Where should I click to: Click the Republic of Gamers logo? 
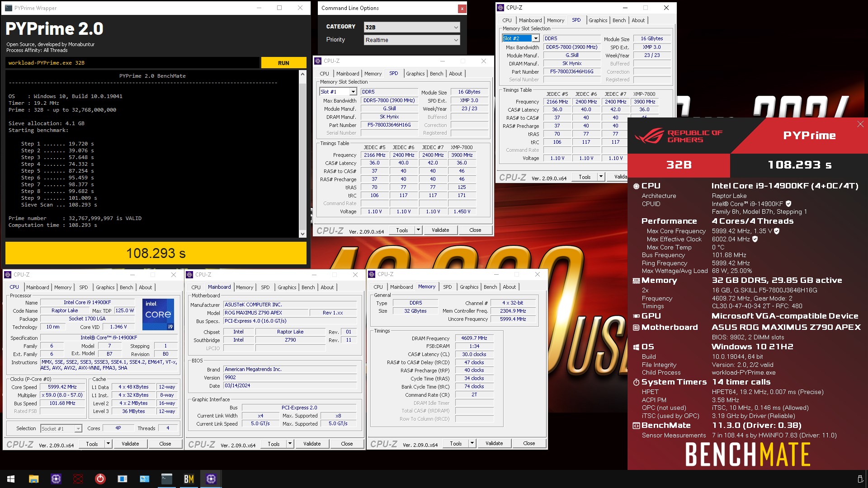coord(678,136)
